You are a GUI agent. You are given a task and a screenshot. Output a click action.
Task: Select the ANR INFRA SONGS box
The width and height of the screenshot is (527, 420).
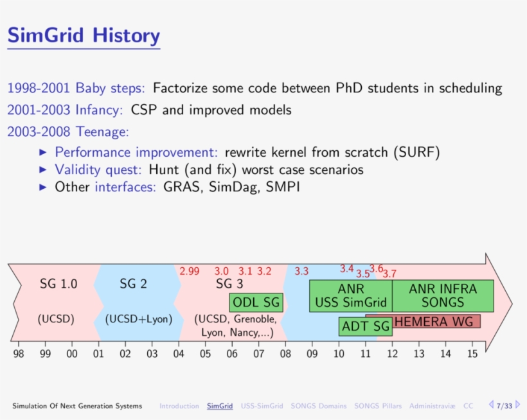pos(443,296)
